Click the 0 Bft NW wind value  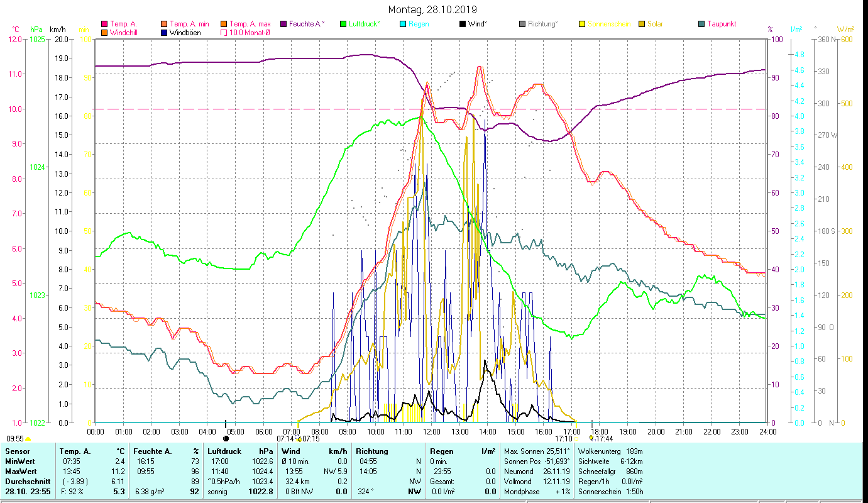click(x=300, y=491)
